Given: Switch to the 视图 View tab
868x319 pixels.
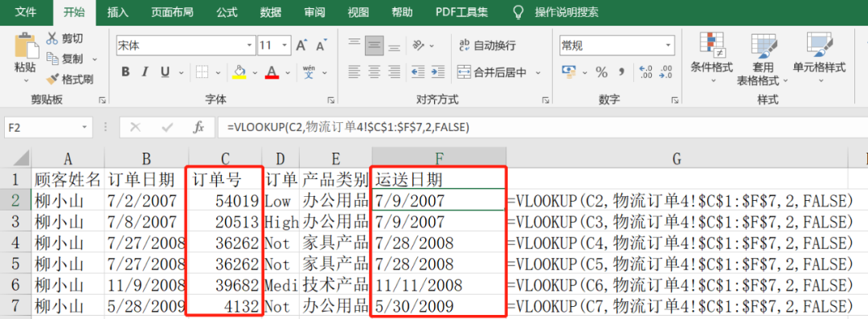Looking at the screenshot, I should (x=358, y=12).
